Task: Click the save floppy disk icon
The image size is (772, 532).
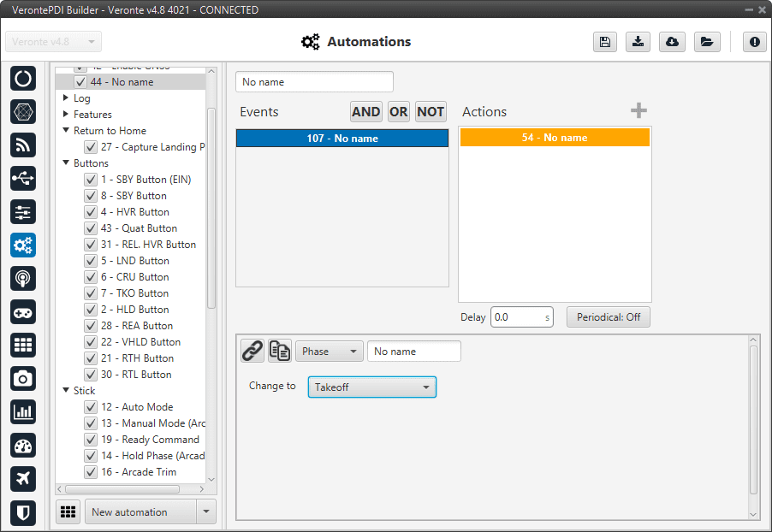Action: pyautogui.click(x=605, y=42)
